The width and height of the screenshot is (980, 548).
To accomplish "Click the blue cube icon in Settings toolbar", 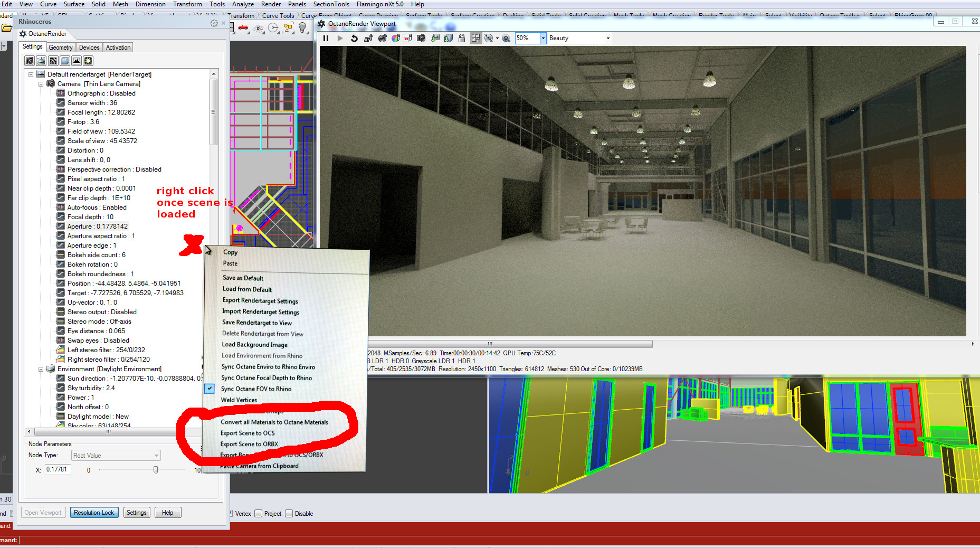I will (x=64, y=61).
